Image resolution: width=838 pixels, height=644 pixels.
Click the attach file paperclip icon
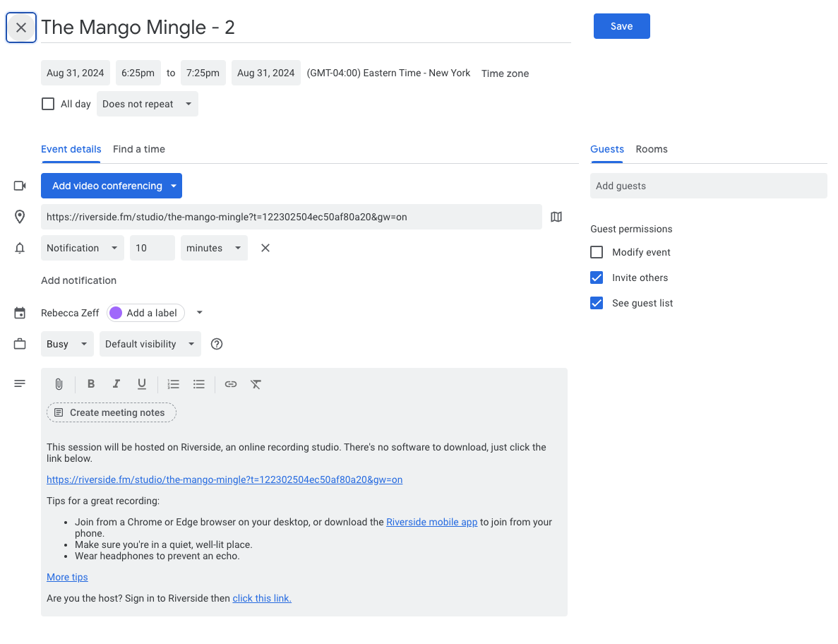59,384
